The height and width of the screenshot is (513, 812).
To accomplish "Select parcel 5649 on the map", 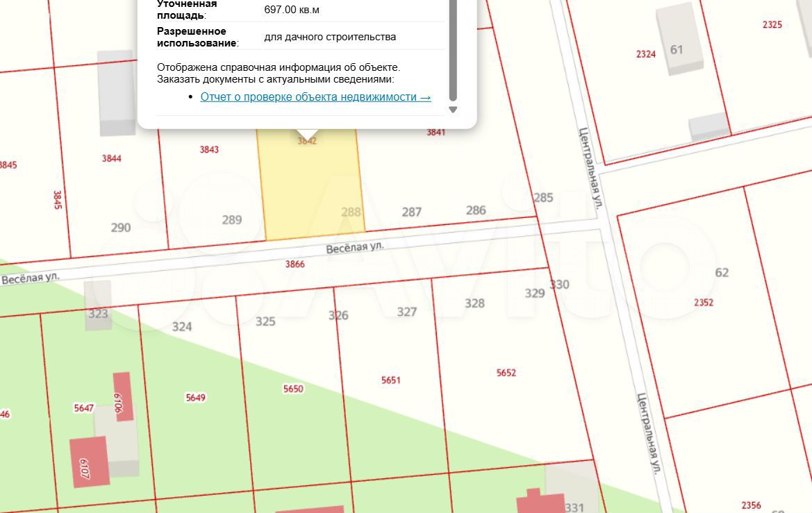I will [195, 398].
